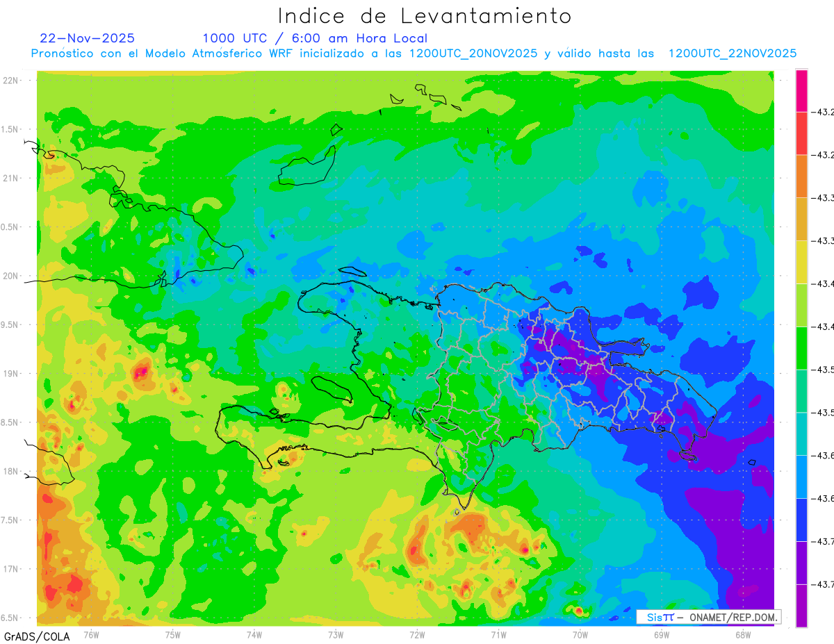Click the pure green swatch in the color legend
The height and width of the screenshot is (644, 834).
801,348
